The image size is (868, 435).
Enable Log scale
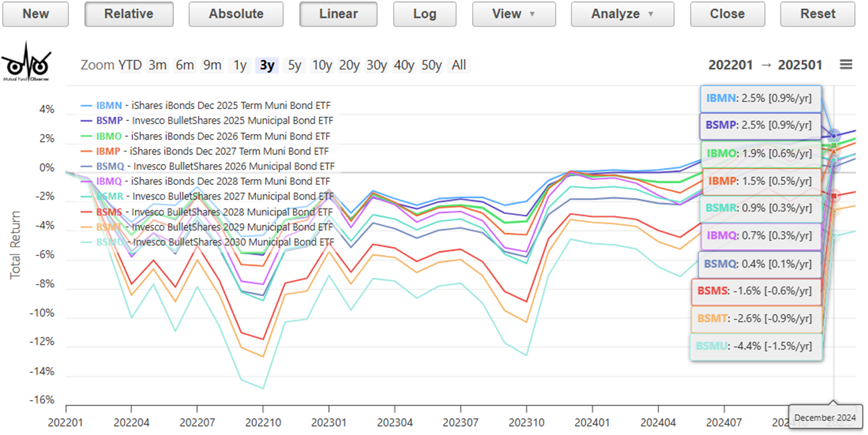(x=424, y=14)
